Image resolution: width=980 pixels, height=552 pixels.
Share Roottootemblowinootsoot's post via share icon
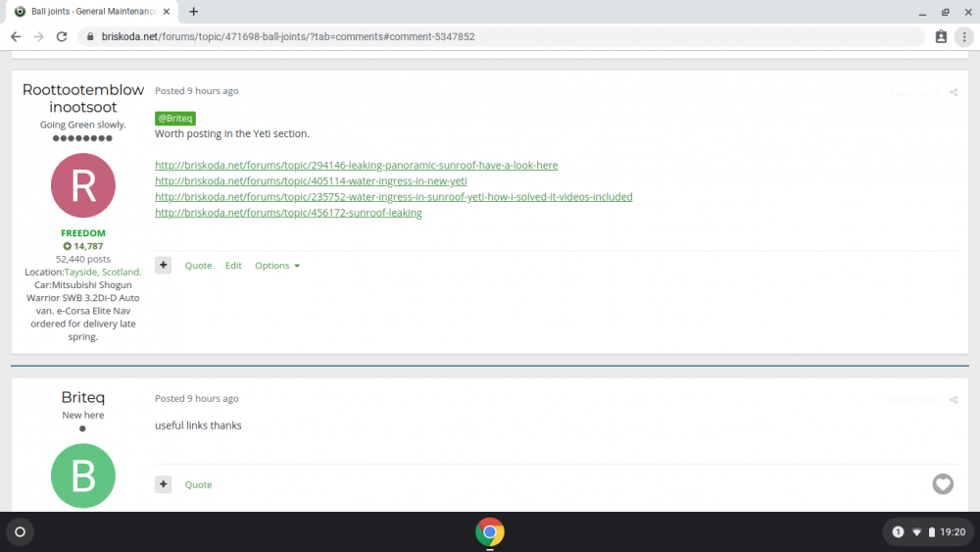click(954, 92)
